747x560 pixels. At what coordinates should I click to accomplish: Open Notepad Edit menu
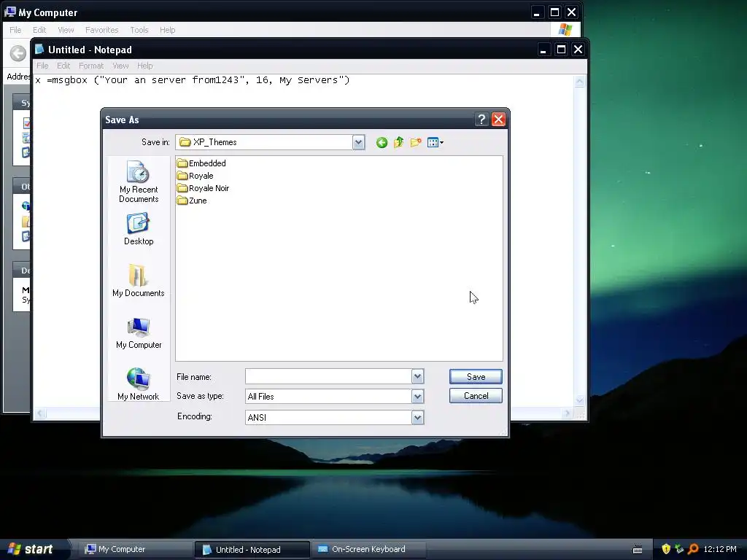pyautogui.click(x=63, y=66)
